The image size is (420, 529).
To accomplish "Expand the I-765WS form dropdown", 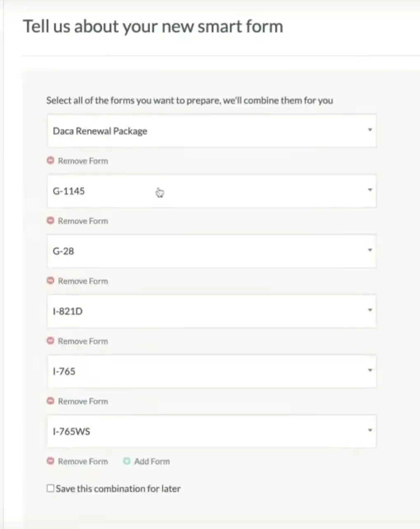I will 370,431.
